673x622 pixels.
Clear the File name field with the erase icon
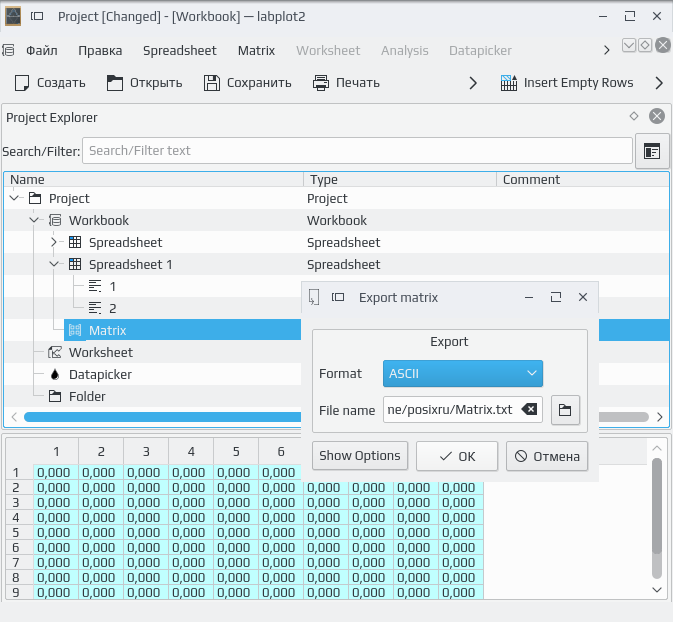click(x=529, y=410)
